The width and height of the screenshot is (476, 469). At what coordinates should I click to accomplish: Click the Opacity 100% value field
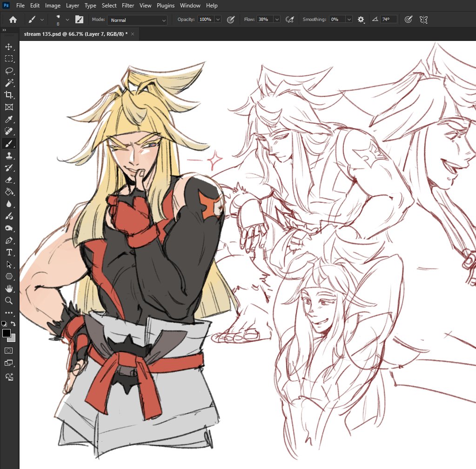206,20
